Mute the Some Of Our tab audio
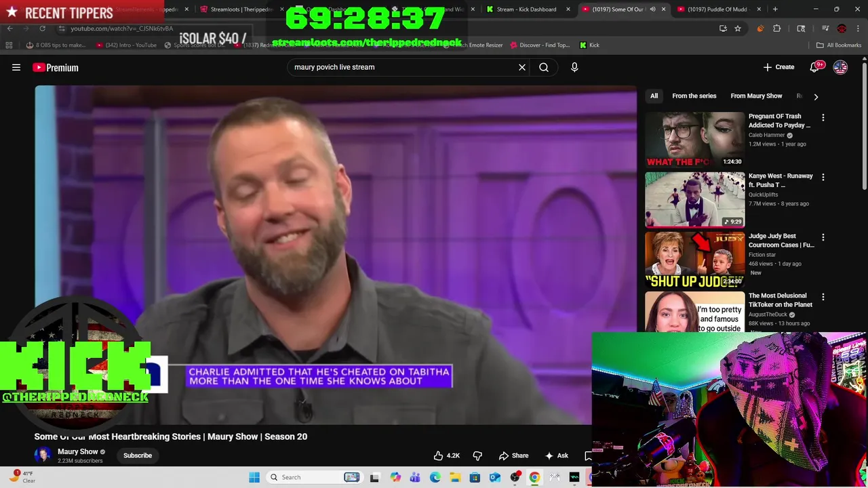Viewport: 868px width, 488px height. [x=652, y=9]
